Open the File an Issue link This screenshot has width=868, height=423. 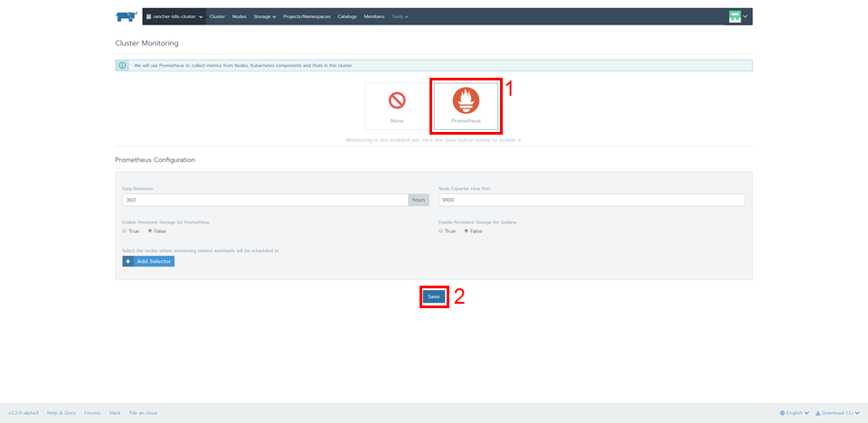point(144,413)
